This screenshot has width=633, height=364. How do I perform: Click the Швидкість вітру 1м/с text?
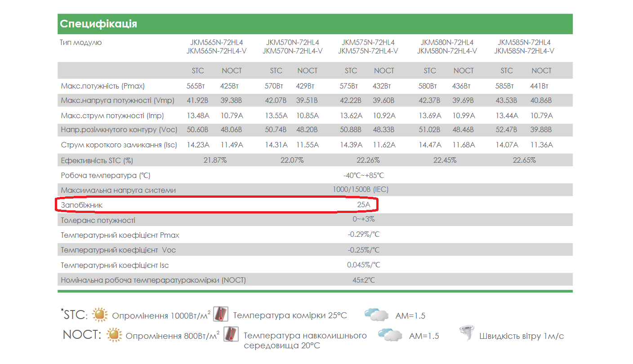click(x=522, y=336)
